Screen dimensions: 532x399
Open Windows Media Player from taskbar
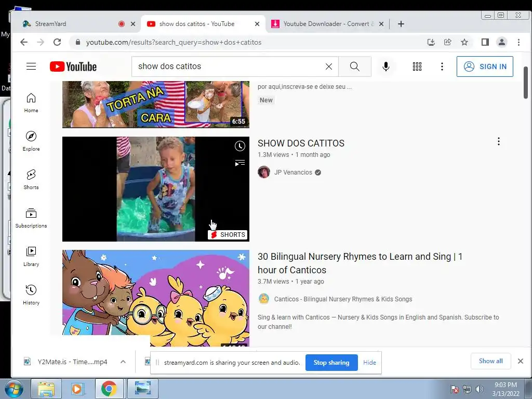point(77,389)
